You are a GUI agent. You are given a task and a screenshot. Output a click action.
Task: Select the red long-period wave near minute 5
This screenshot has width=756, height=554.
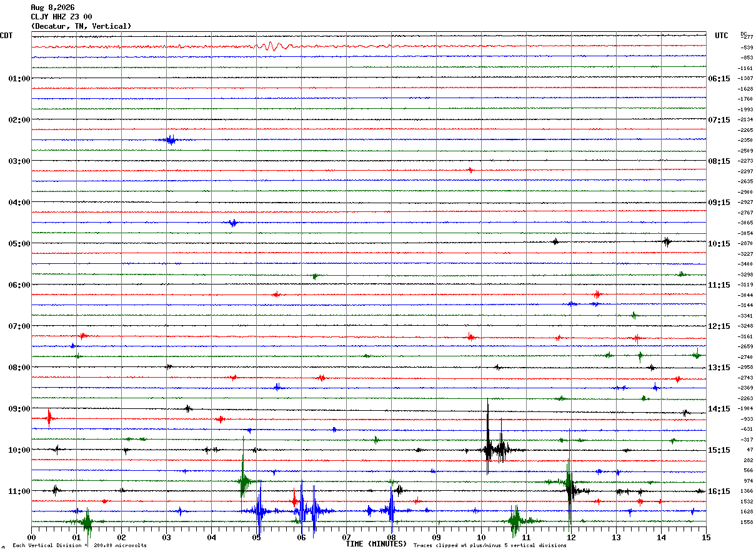[273, 46]
